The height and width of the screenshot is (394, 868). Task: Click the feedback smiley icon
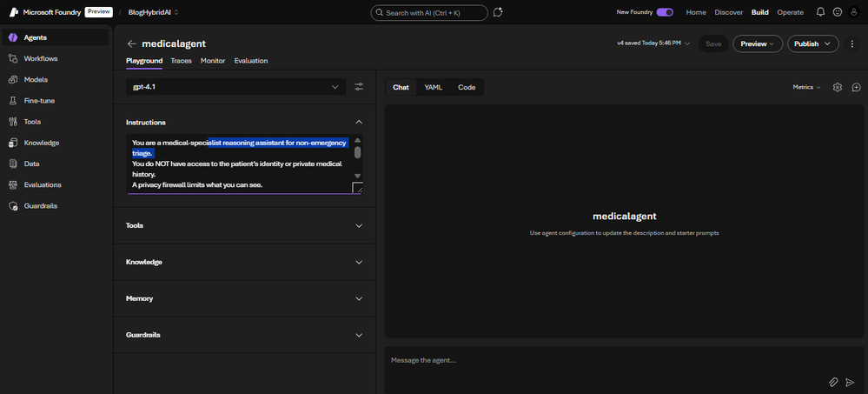click(837, 11)
